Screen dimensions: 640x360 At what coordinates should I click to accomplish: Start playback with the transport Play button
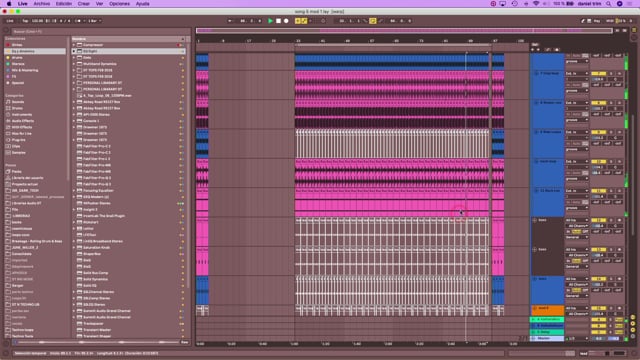tap(270, 21)
